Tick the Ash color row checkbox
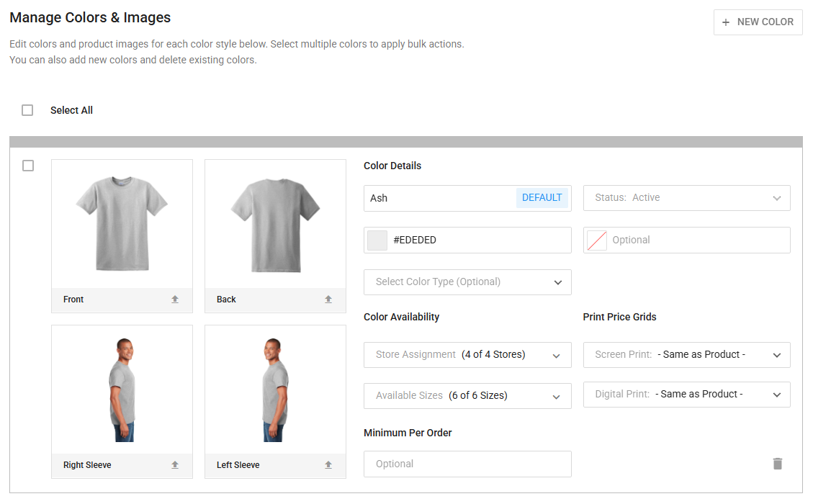Viewport: 813px width, 504px height. pyautogui.click(x=28, y=166)
